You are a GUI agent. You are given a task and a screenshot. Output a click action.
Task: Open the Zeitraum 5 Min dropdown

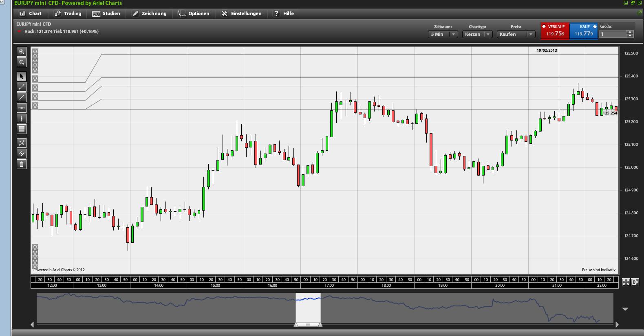coord(443,34)
